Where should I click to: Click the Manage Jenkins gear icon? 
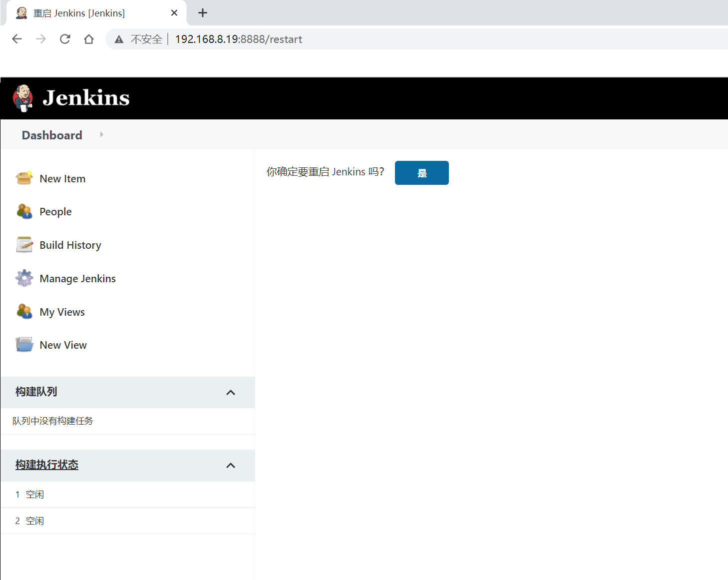point(24,278)
